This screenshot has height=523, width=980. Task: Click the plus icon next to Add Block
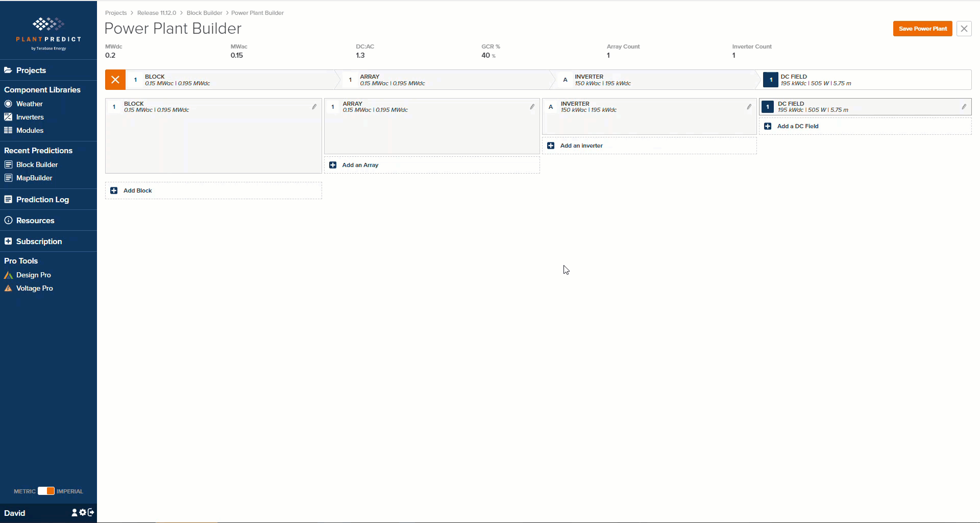(x=114, y=191)
